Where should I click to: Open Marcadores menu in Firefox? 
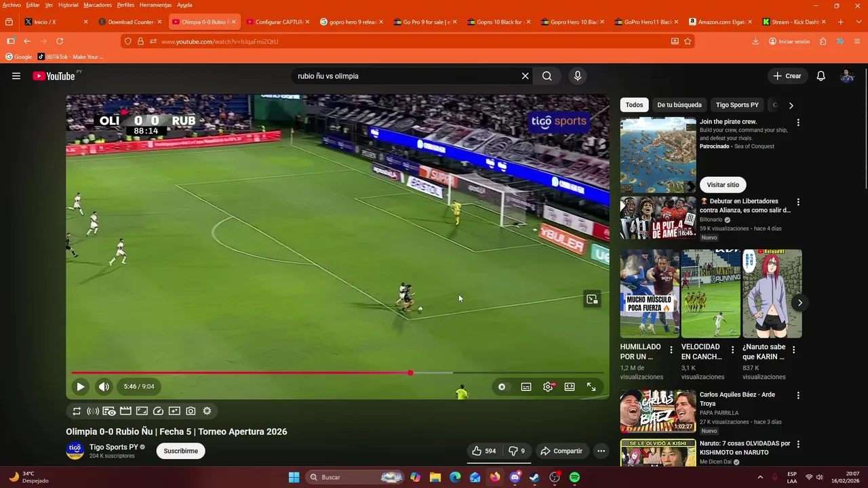tap(98, 5)
